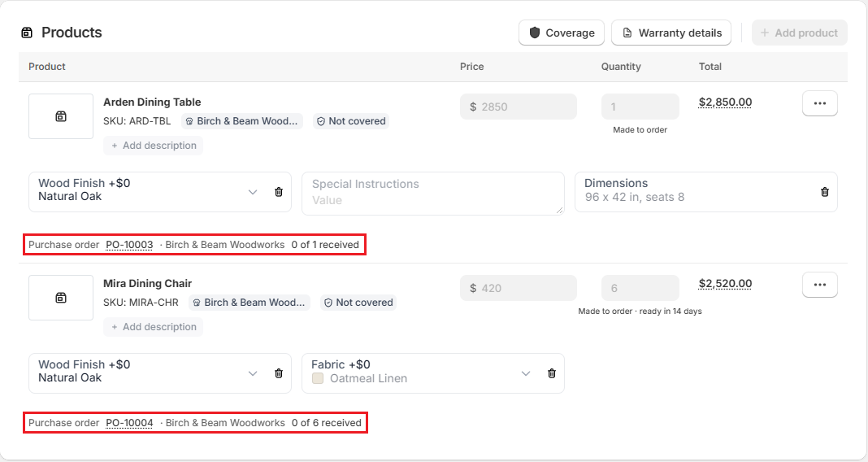The image size is (868, 462).
Task: Click the $2,850.00 total amount
Action: coord(725,102)
